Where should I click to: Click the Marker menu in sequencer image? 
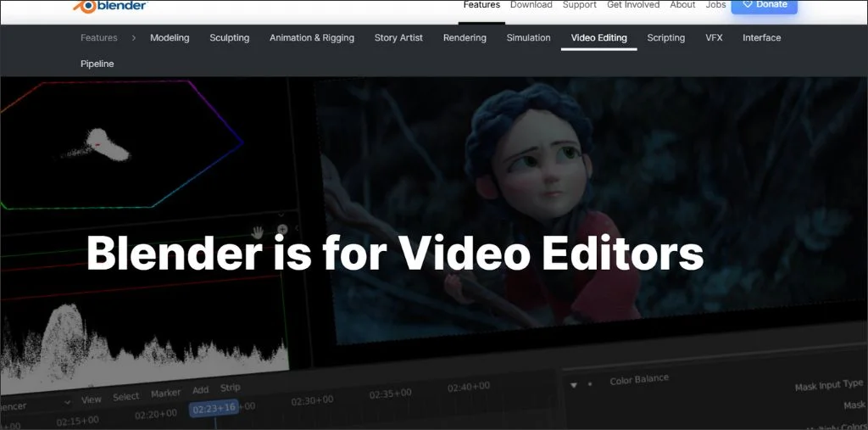(x=165, y=393)
